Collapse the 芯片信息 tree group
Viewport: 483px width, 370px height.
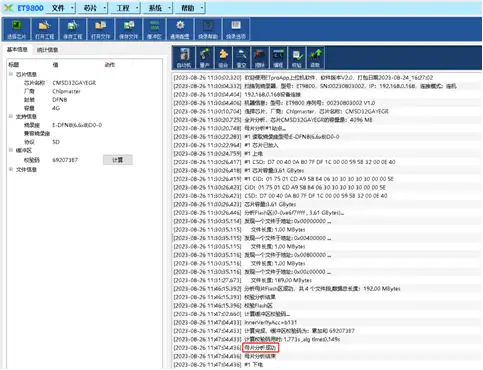[x=11, y=74]
